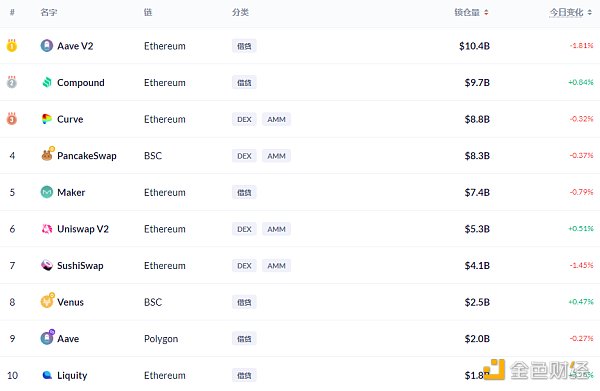
Task: Select the DEX tag in Curve row
Action: coord(244,119)
